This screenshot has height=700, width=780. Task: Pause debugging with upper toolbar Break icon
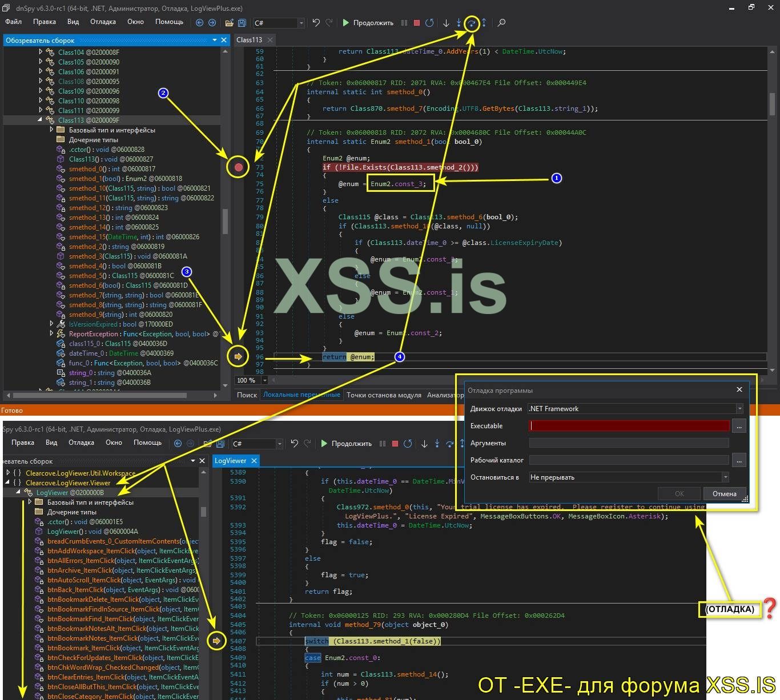click(x=404, y=23)
